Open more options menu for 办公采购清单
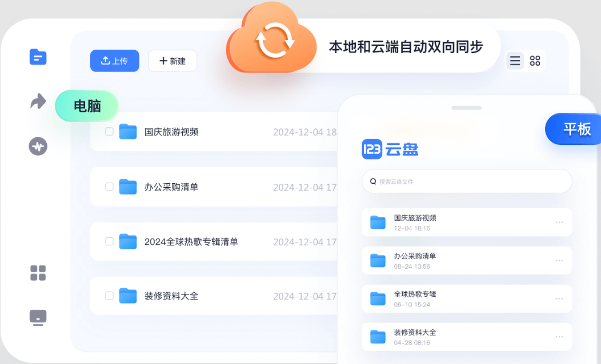The image size is (601, 364). pos(558,260)
